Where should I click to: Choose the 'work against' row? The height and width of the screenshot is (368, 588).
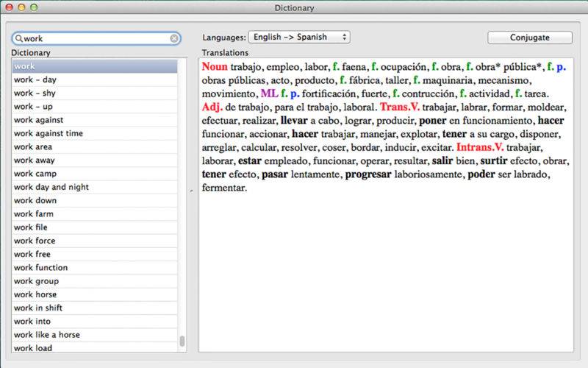(95, 120)
